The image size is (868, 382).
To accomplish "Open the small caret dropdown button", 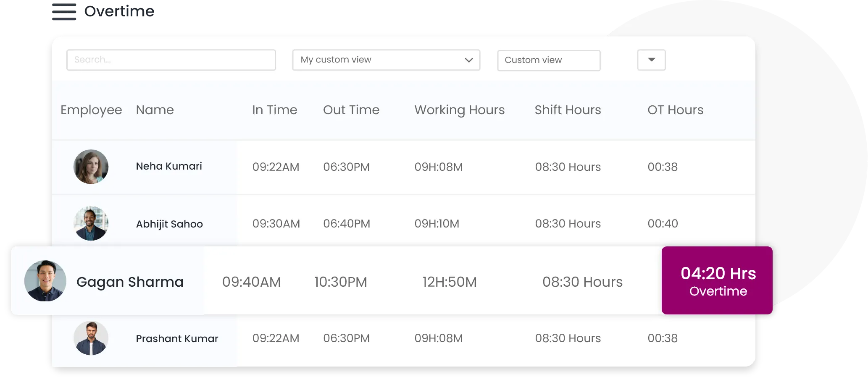I will (651, 60).
